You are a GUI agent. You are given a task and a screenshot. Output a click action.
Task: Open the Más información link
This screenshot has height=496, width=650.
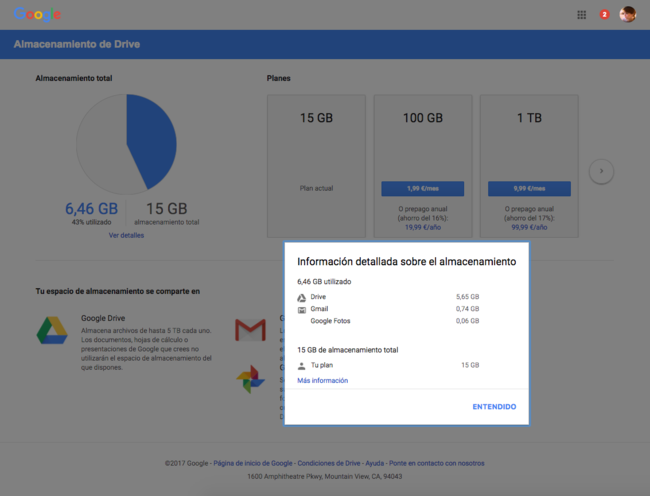pos(323,380)
